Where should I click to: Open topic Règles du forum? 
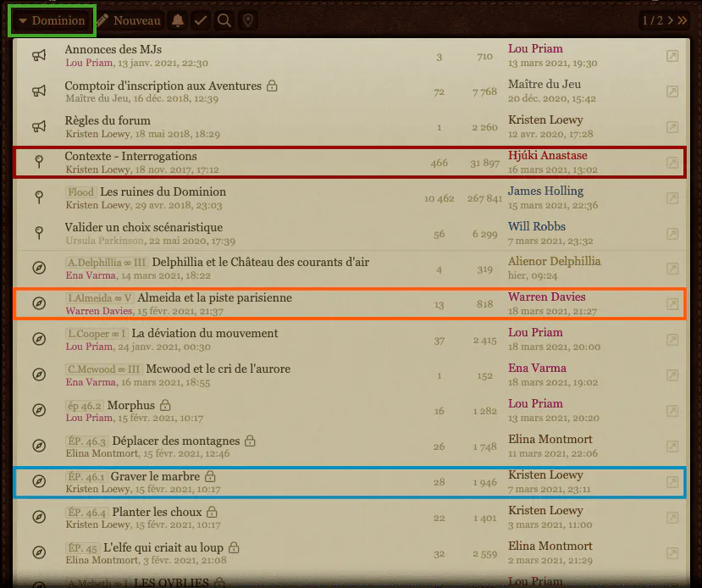108,120
